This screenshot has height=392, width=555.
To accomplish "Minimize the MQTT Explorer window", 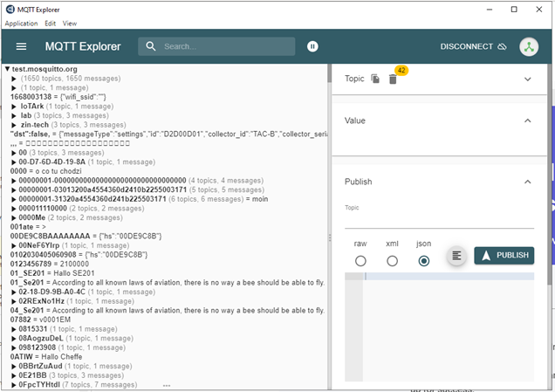I will [490, 10].
